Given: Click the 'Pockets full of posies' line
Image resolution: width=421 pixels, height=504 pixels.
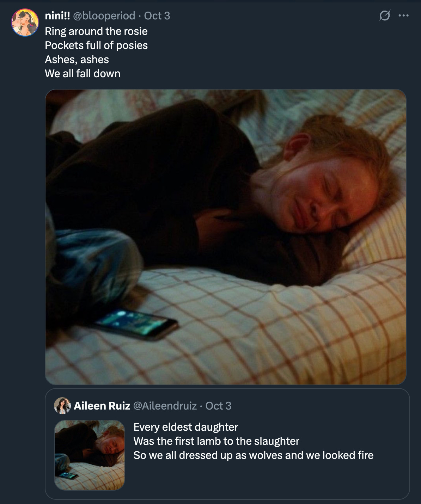Looking at the screenshot, I should (96, 45).
